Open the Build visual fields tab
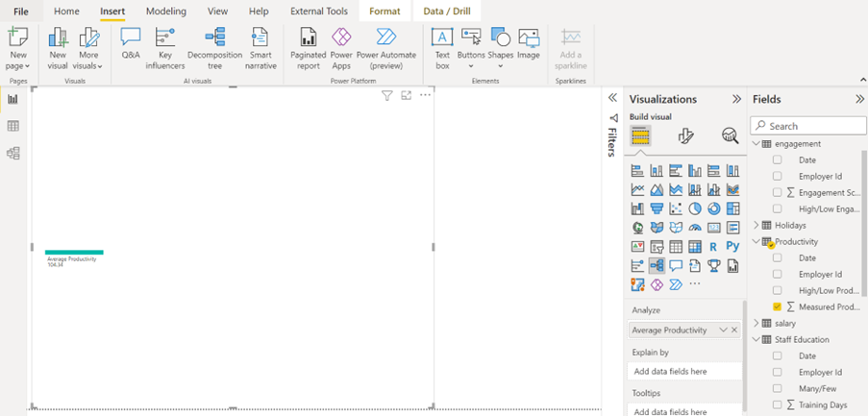 click(x=640, y=135)
